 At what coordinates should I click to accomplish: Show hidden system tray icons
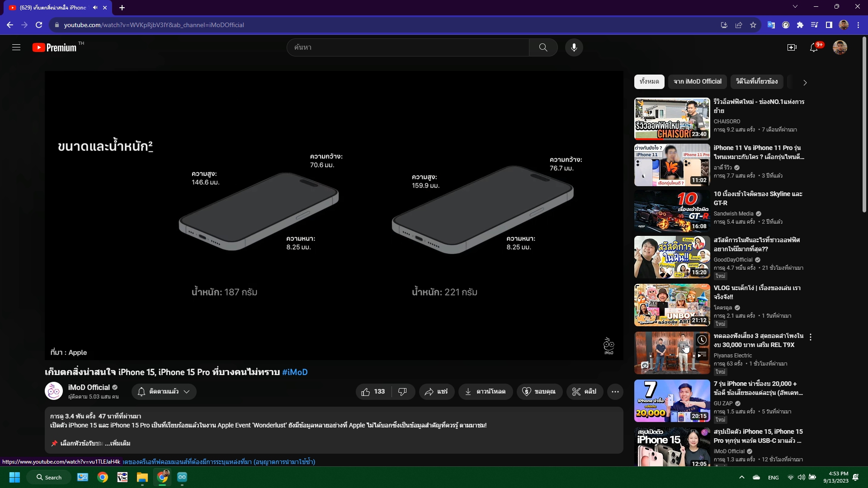click(x=741, y=477)
